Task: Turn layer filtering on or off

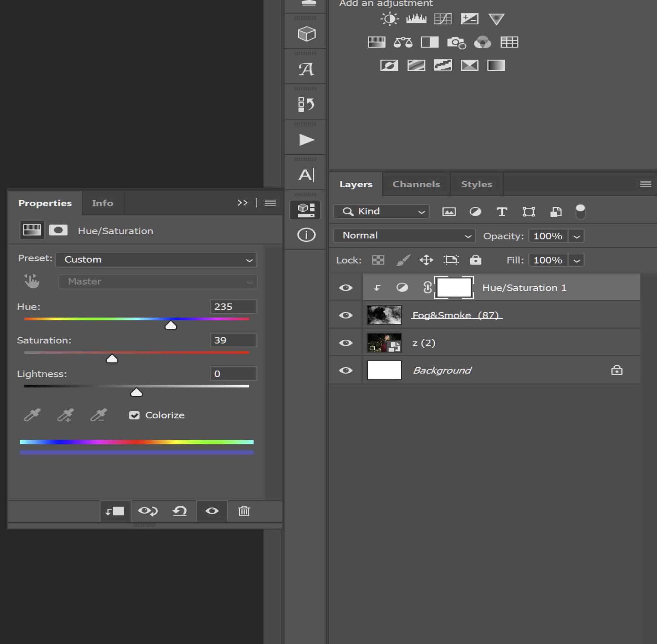Action: point(580,212)
